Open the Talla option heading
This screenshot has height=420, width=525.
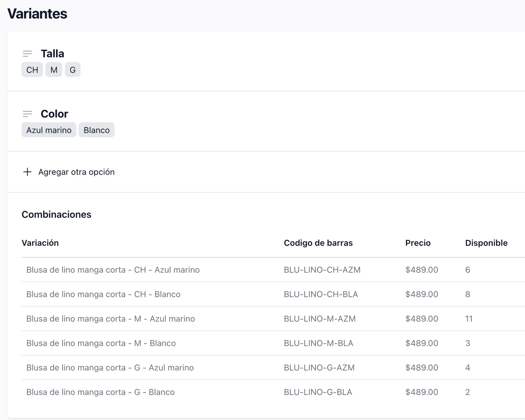click(52, 53)
